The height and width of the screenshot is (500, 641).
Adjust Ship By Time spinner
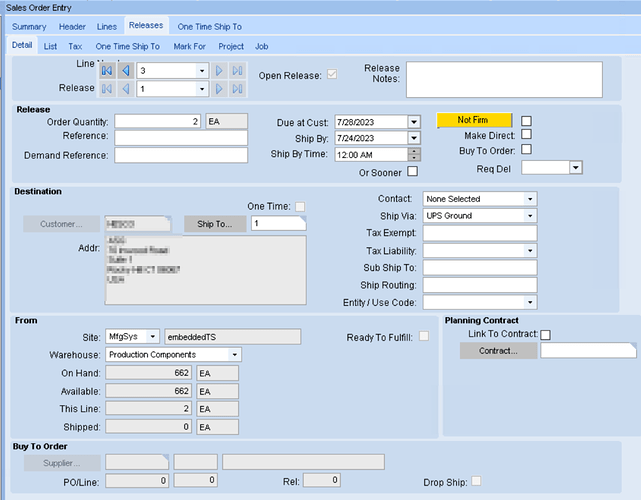coord(414,155)
